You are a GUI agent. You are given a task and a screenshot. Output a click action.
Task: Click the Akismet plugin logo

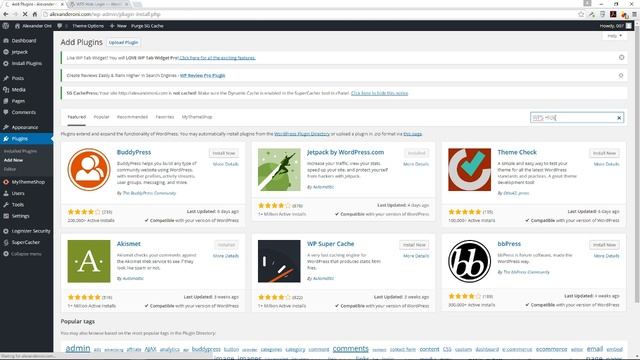[x=89, y=261]
